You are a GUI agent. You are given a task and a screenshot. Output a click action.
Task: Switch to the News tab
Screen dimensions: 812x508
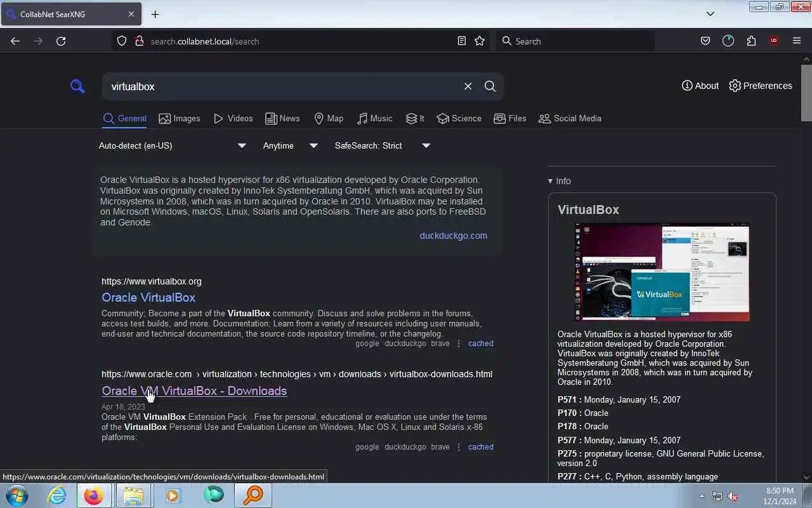coord(282,119)
